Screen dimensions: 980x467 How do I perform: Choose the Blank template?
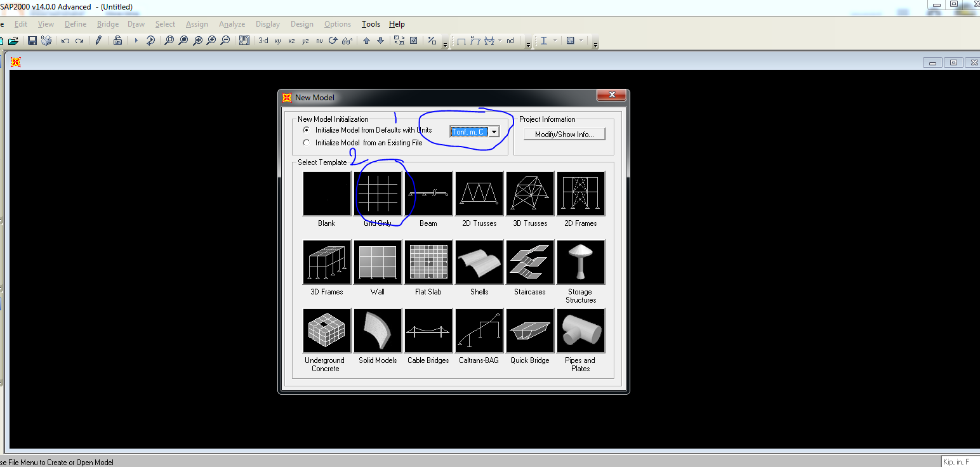point(327,194)
